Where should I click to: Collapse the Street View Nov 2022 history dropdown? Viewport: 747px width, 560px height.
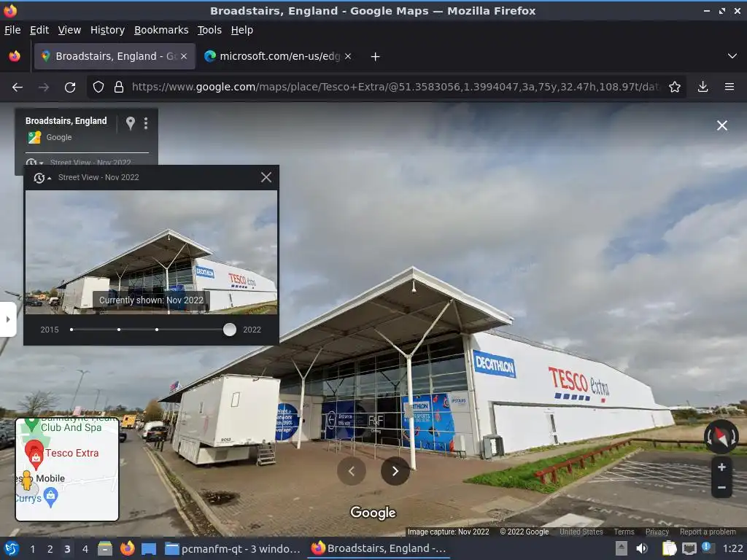(x=42, y=178)
